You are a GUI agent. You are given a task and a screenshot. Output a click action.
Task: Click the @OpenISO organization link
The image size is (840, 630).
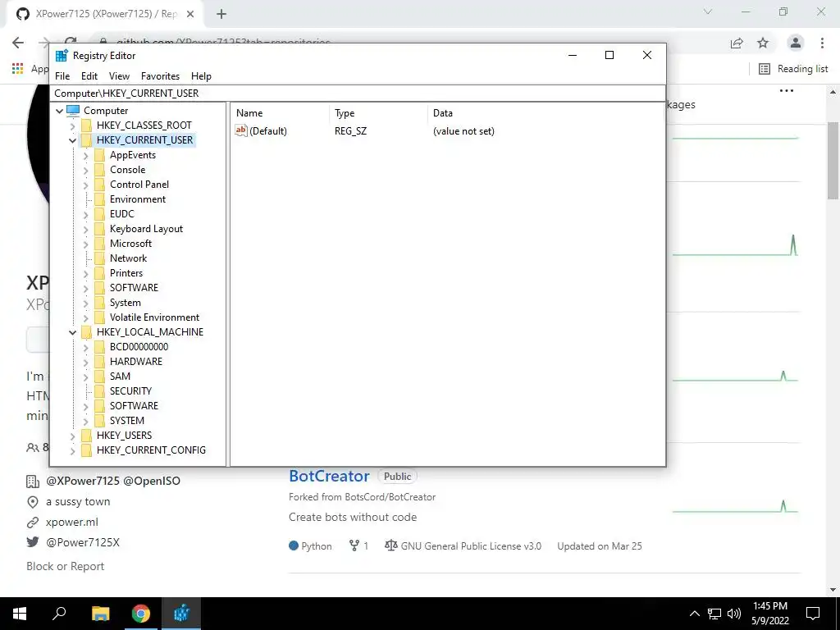tap(152, 481)
